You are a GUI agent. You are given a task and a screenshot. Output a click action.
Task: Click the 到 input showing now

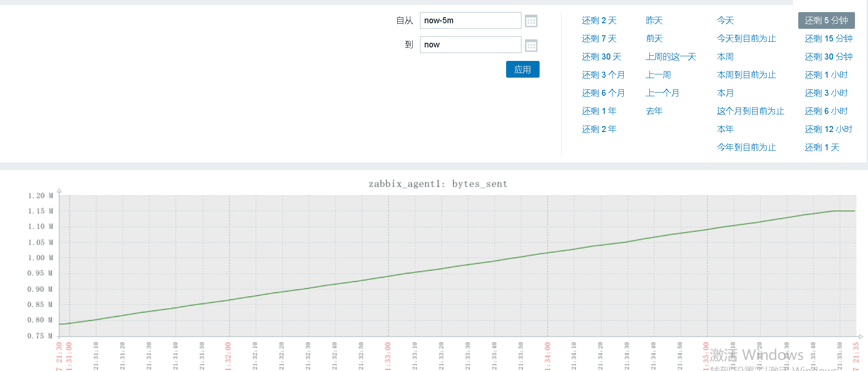tap(470, 45)
